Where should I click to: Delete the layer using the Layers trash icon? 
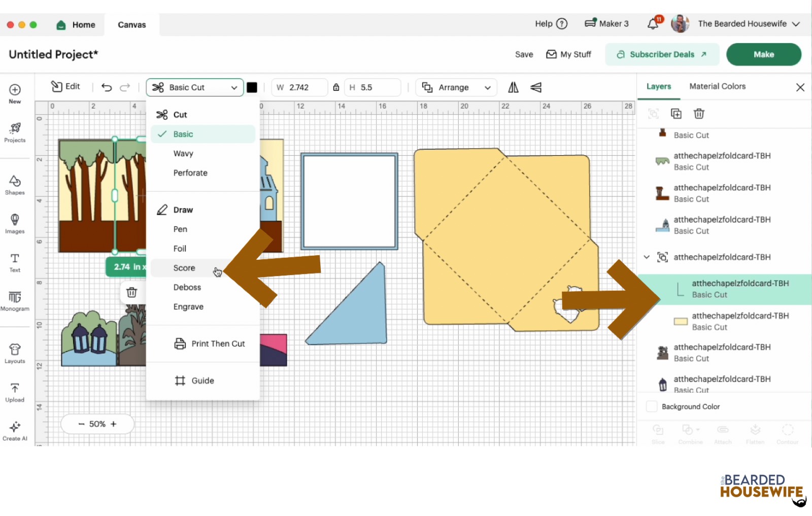699,114
